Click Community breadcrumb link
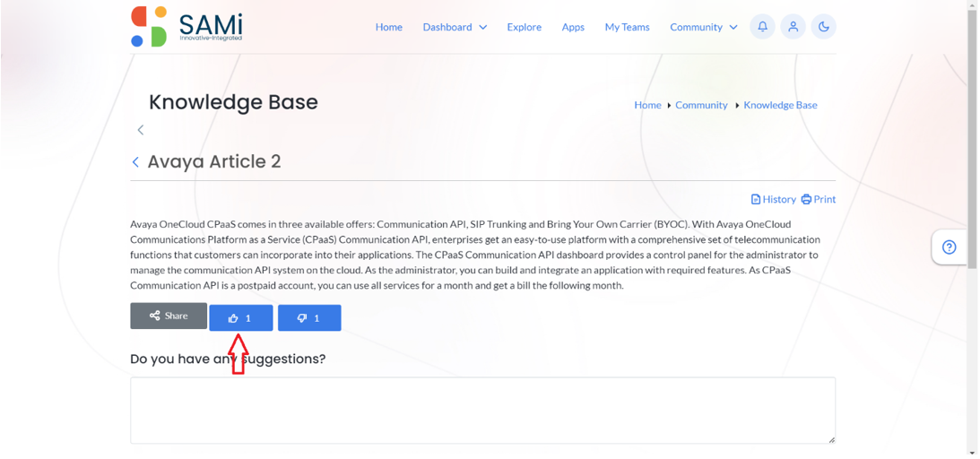The image size is (980, 459). 701,105
